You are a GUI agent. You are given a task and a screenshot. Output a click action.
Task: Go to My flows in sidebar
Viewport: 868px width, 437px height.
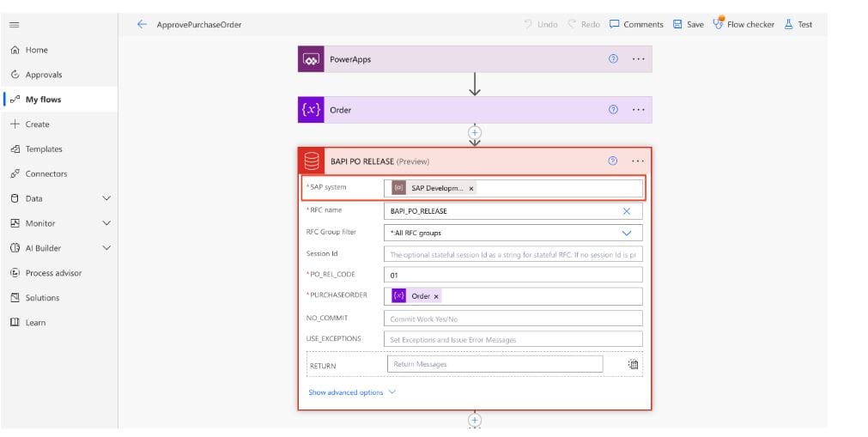click(43, 100)
